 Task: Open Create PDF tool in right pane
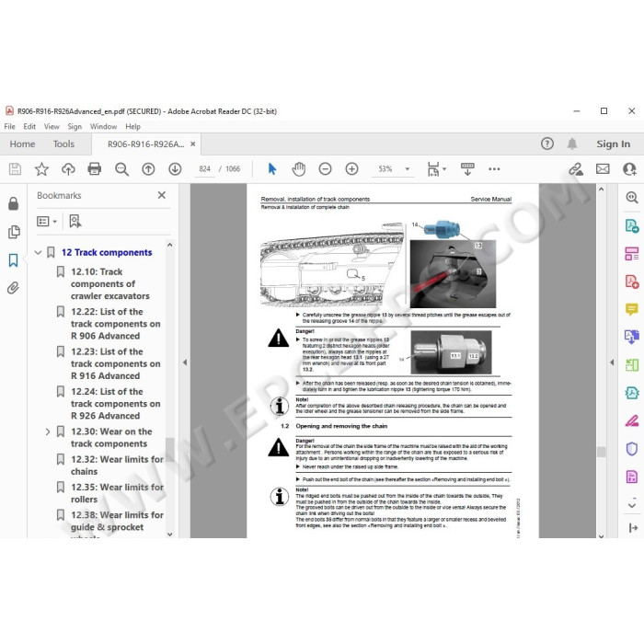(632, 282)
